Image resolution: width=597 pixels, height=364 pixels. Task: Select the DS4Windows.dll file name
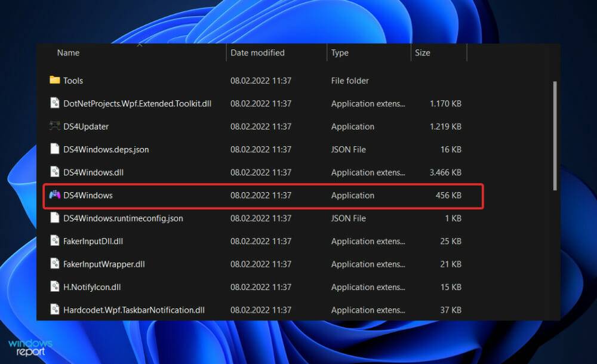point(93,172)
